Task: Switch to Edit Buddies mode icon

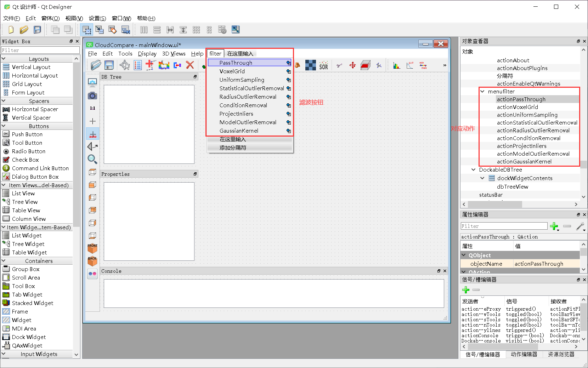Action: click(x=113, y=30)
